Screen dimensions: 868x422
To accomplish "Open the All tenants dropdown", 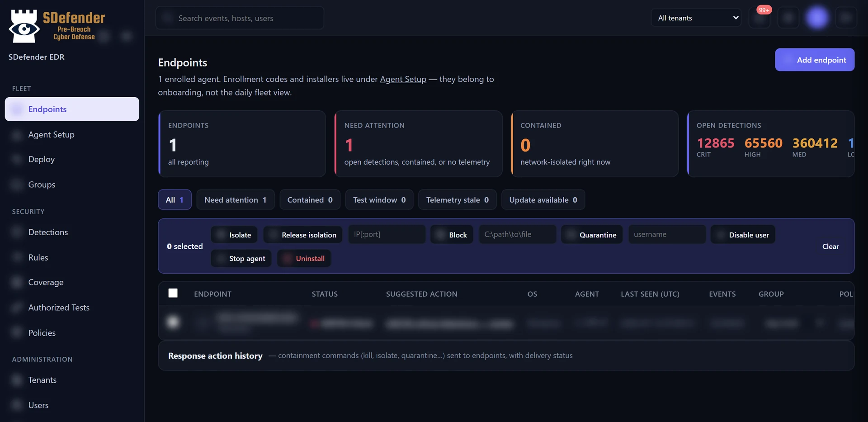I will click(696, 18).
